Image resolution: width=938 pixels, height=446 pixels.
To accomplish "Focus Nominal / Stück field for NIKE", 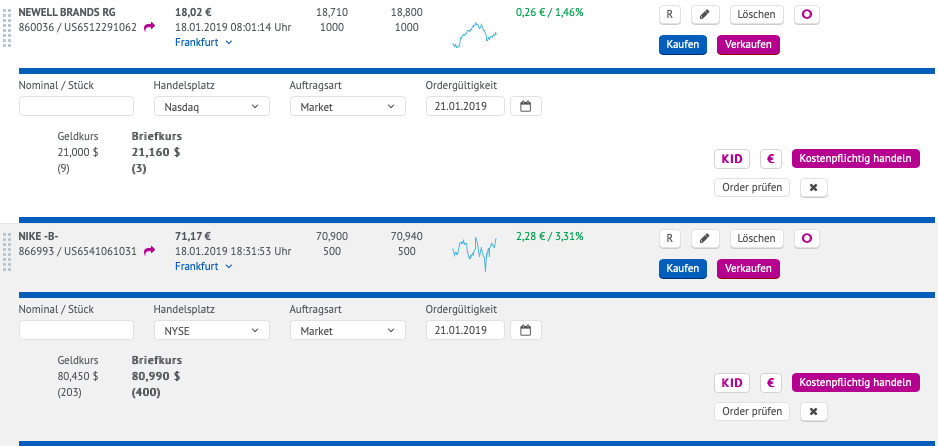I will [77, 330].
